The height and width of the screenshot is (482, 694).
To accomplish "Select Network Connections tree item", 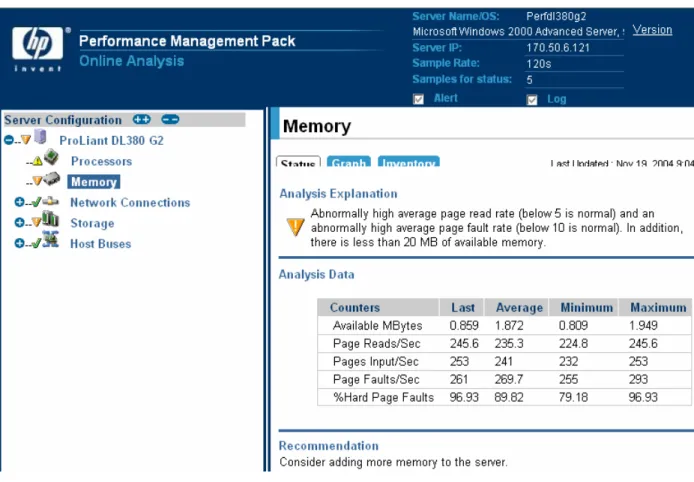I will pyautogui.click(x=130, y=203).
